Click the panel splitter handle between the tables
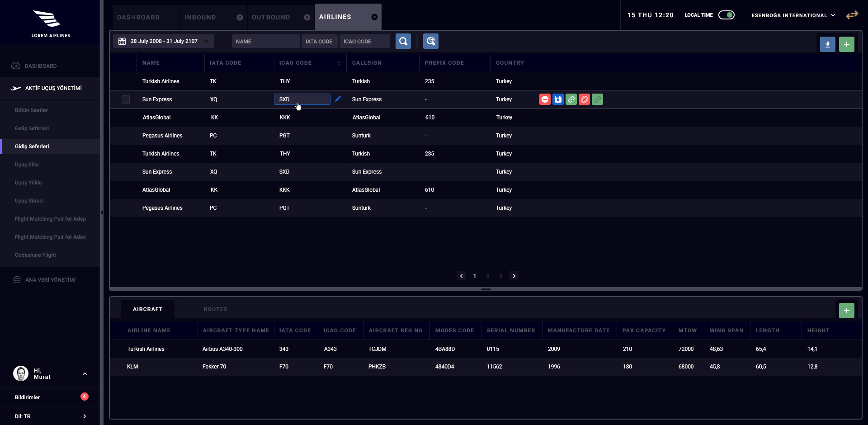The height and width of the screenshot is (425, 868). click(486, 289)
